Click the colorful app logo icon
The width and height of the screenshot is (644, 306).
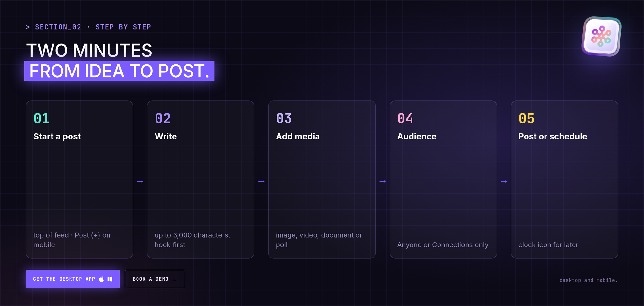point(601,36)
